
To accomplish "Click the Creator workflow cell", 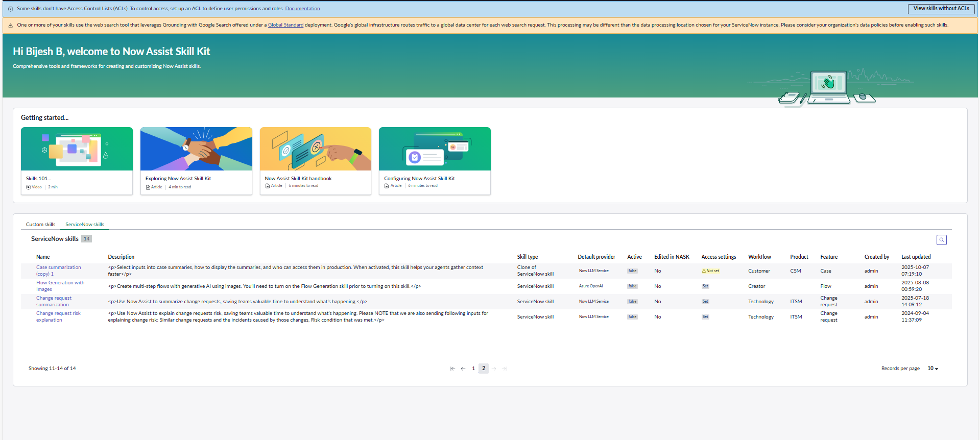I will (x=756, y=286).
